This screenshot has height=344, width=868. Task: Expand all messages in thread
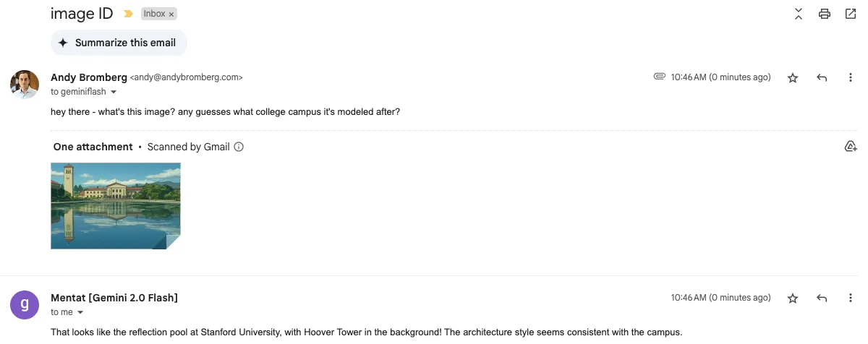click(799, 14)
